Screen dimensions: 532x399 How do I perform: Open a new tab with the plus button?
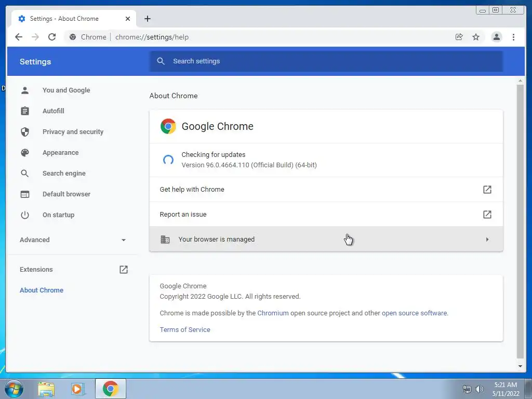147,19
